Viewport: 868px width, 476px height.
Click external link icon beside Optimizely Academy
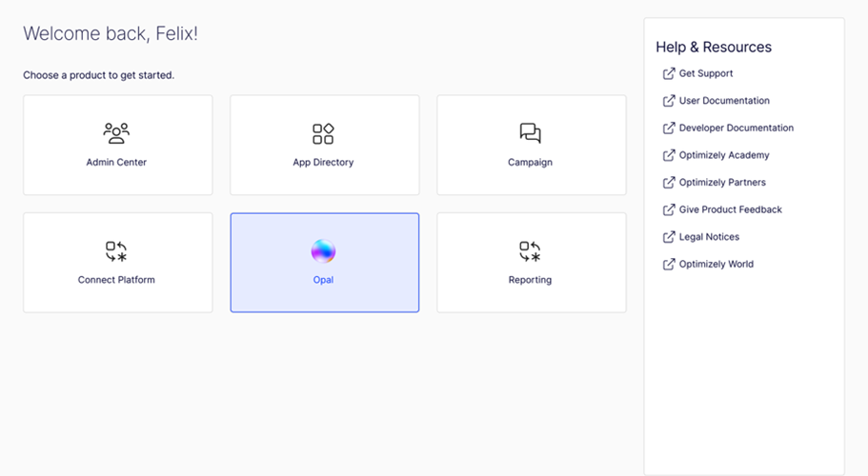point(669,155)
